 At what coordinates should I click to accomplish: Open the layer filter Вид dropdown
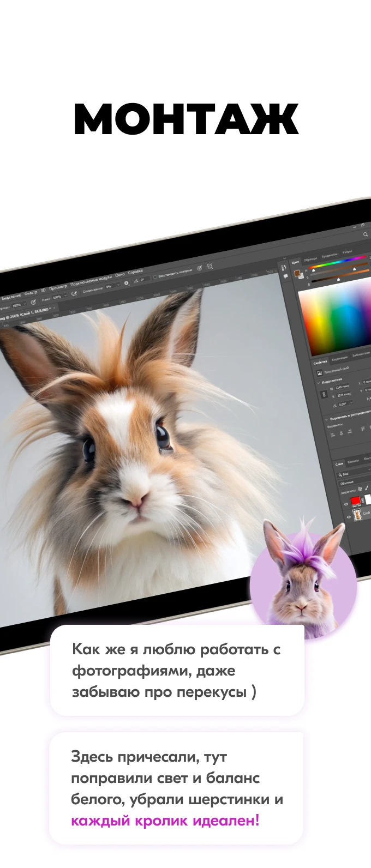[x=355, y=473]
